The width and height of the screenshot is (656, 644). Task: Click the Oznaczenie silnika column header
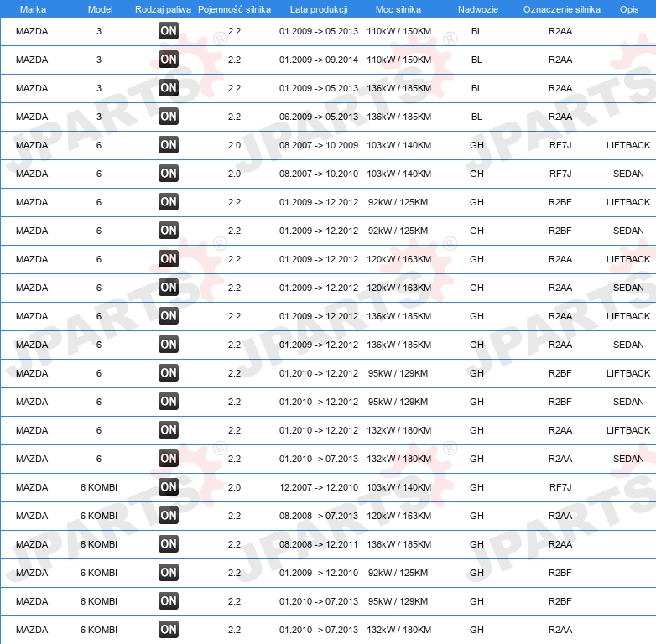(562, 9)
